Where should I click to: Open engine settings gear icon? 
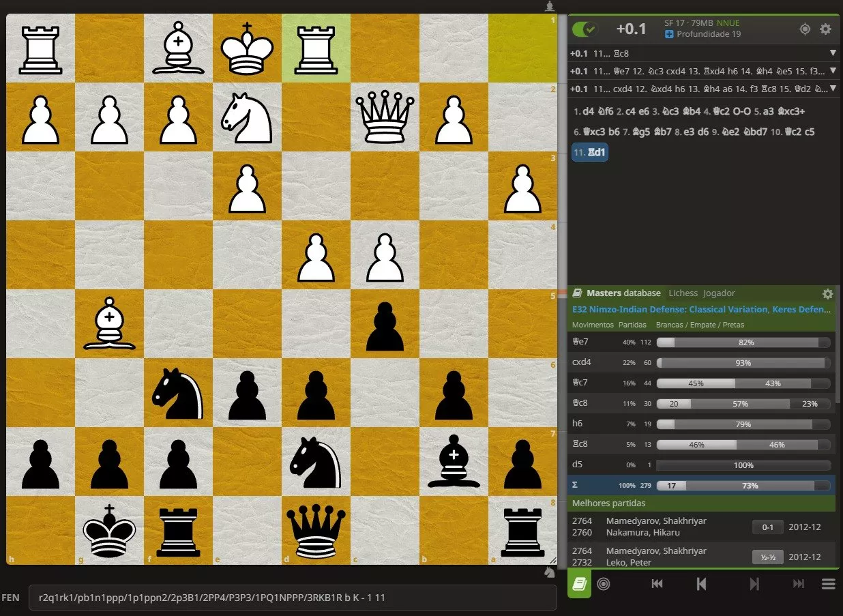click(x=825, y=29)
